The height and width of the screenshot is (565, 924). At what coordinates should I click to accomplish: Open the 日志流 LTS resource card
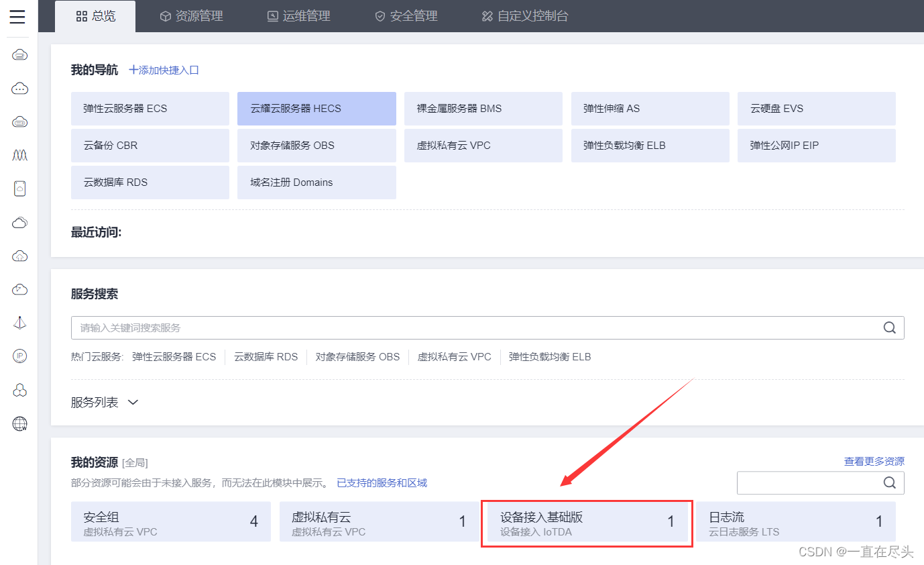[x=796, y=521]
